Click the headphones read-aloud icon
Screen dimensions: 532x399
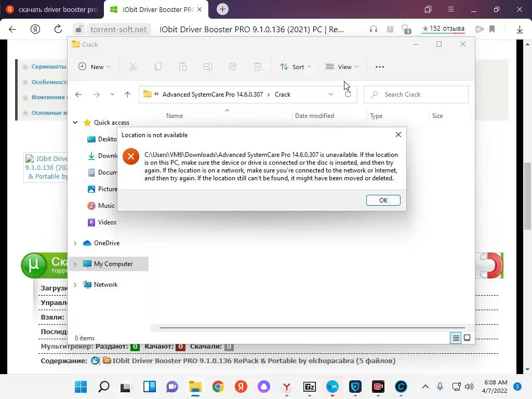pyautogui.click(x=374, y=29)
